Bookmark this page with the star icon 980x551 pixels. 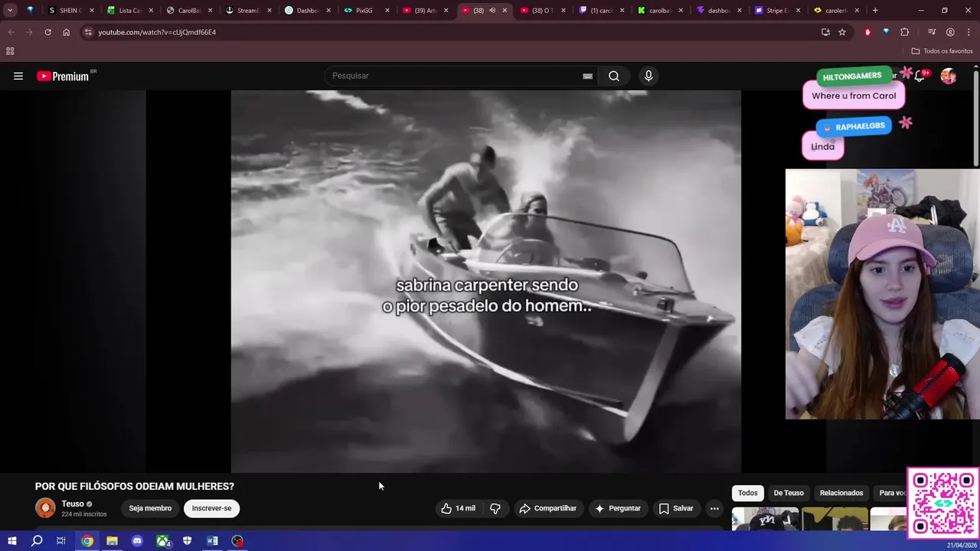click(x=842, y=32)
